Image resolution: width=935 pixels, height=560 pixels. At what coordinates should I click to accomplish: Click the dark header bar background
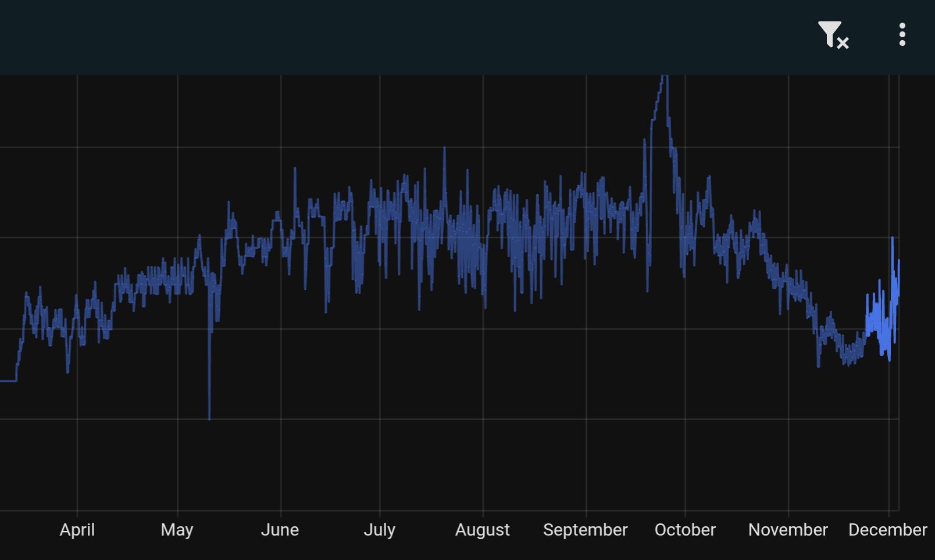coord(407,35)
